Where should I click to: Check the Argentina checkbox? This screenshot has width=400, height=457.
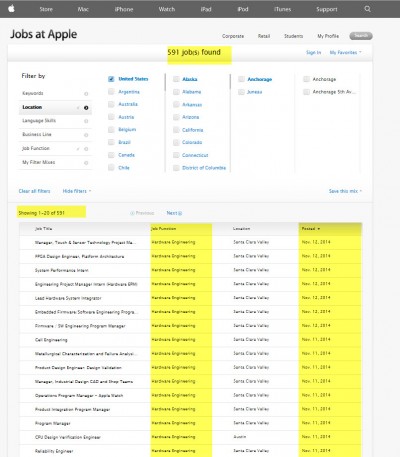[x=111, y=92]
